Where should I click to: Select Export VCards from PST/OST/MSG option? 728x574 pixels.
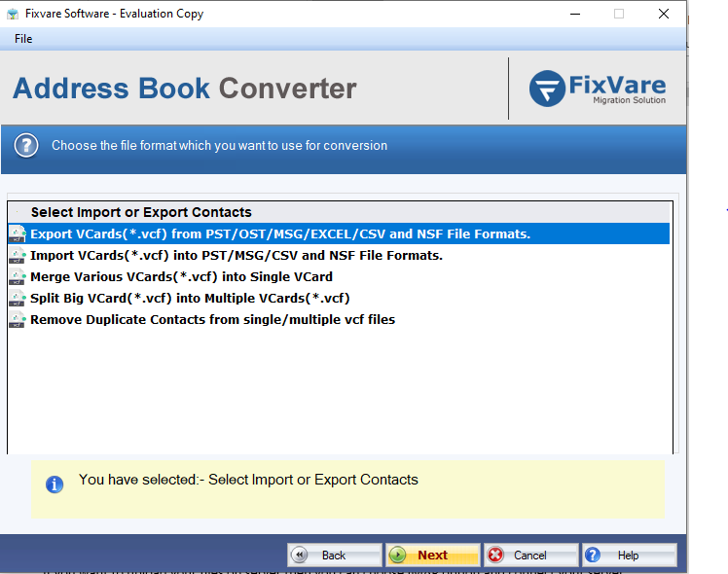click(x=339, y=233)
